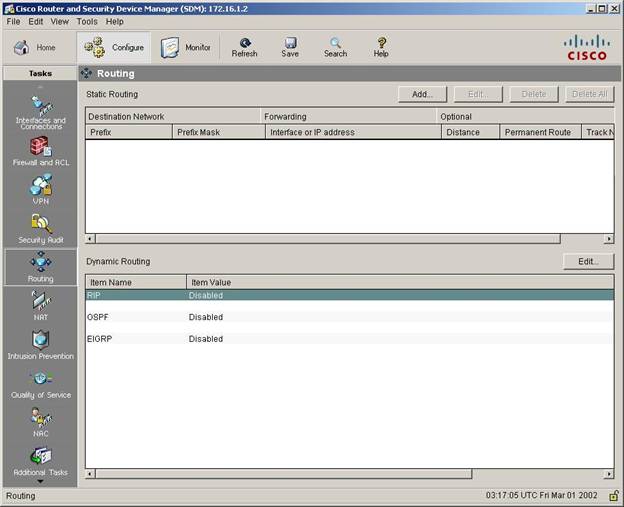This screenshot has height=507, width=624.
Task: Click static routing scrollbar right arrow
Action: point(609,239)
